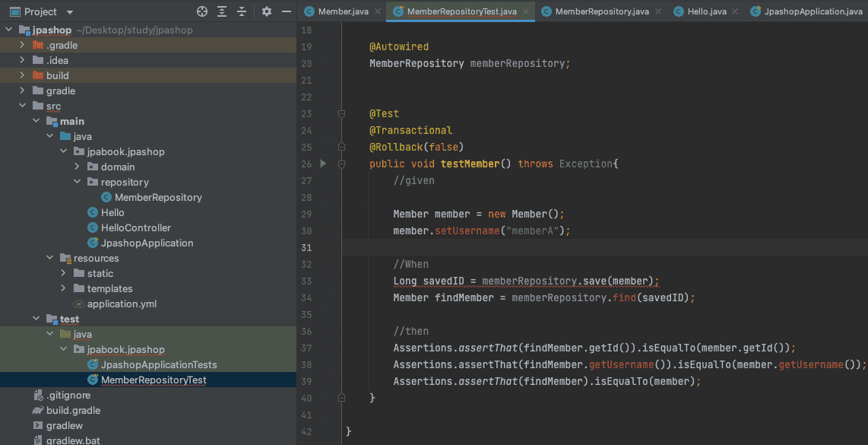The width and height of the screenshot is (868, 445).
Task: Click the run gutter icon beside testMember
Action: point(323,164)
